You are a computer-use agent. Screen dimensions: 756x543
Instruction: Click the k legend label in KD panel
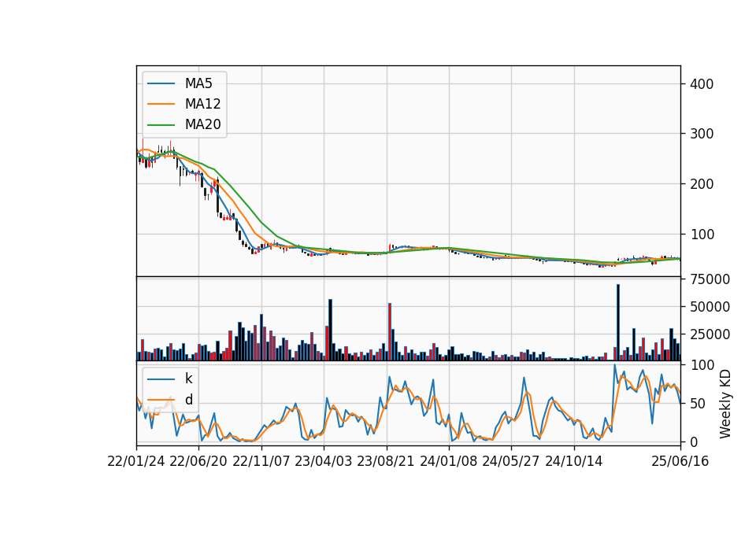[188, 379]
